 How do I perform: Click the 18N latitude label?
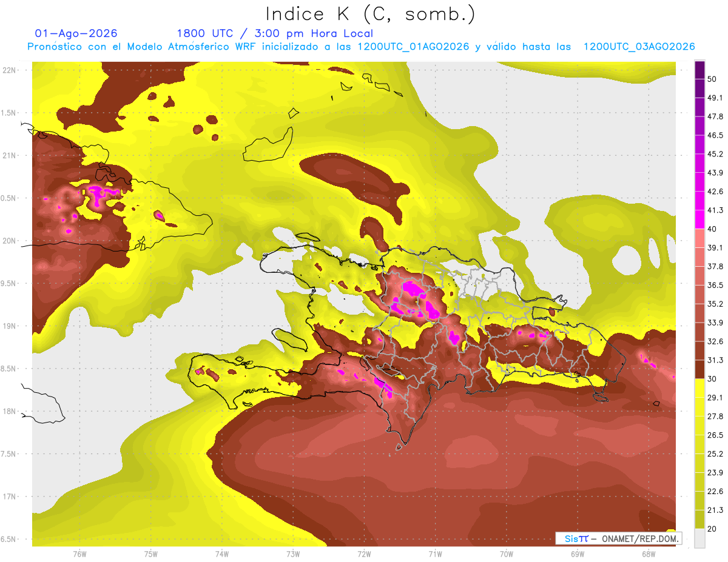[x=10, y=411]
